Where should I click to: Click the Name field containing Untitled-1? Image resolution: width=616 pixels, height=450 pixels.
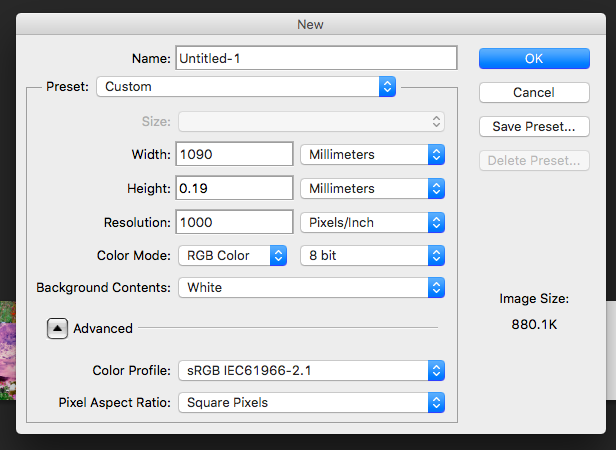316,59
